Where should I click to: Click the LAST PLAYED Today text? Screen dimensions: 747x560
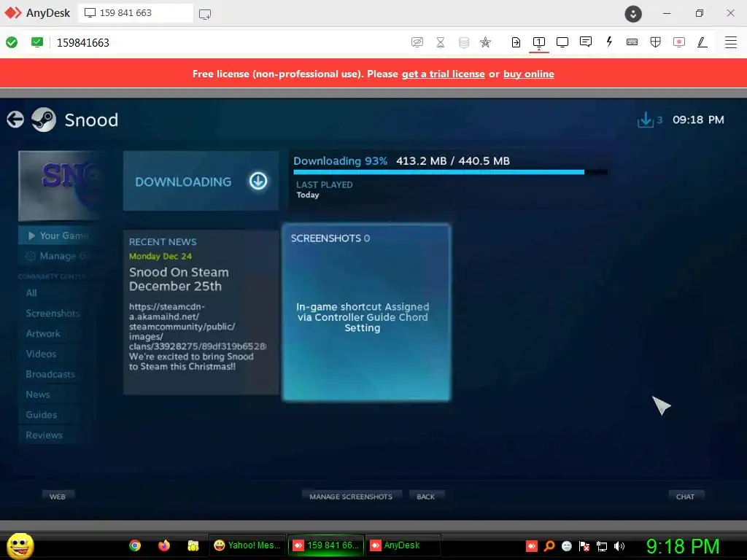[324, 190]
